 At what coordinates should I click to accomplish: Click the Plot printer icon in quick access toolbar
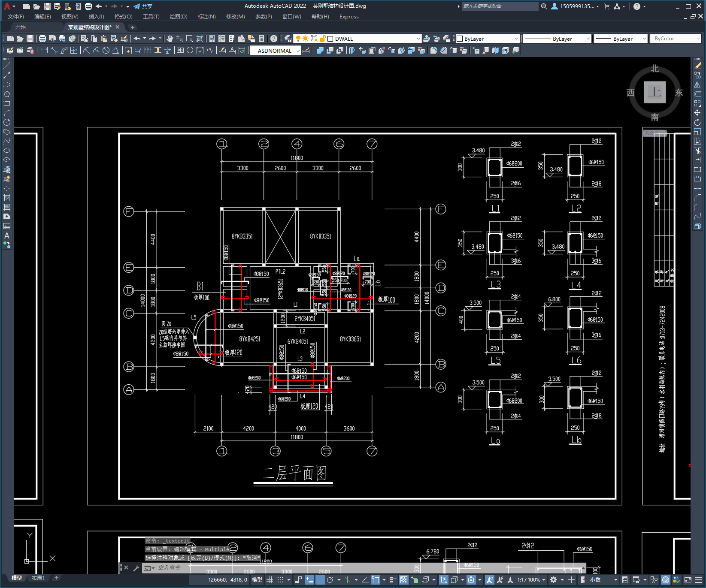(88, 6)
